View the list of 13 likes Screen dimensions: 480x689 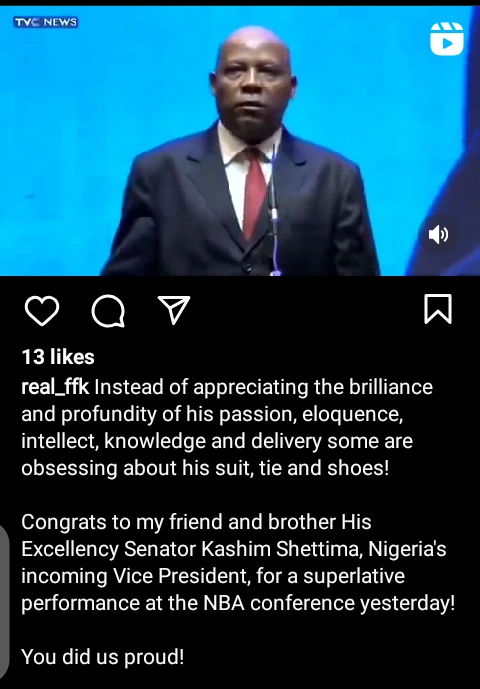(58, 357)
